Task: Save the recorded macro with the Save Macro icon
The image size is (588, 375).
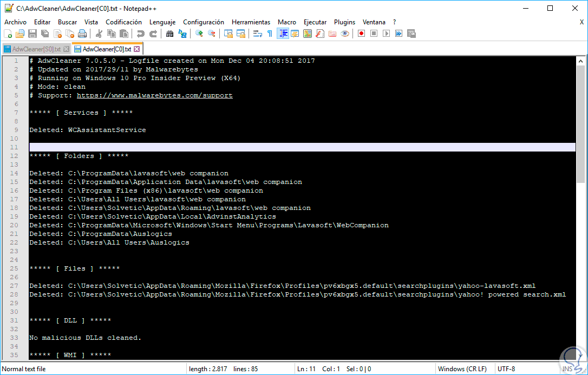Action: [411, 34]
